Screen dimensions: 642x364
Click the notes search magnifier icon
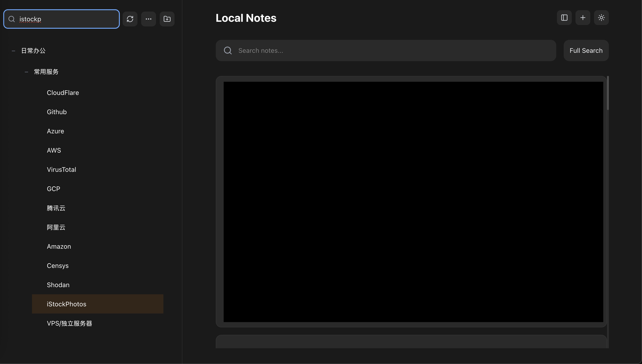(x=228, y=50)
